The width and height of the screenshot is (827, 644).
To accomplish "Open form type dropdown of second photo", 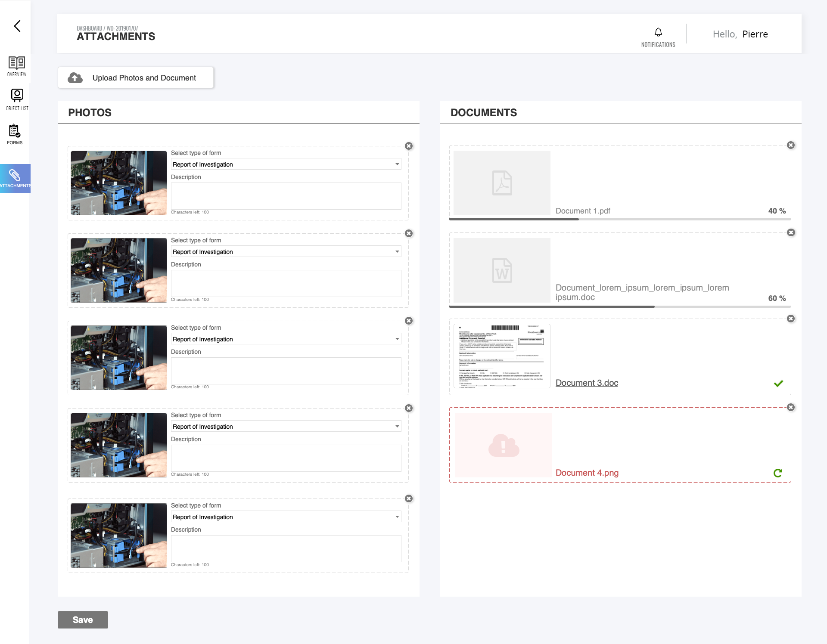I will (x=286, y=251).
